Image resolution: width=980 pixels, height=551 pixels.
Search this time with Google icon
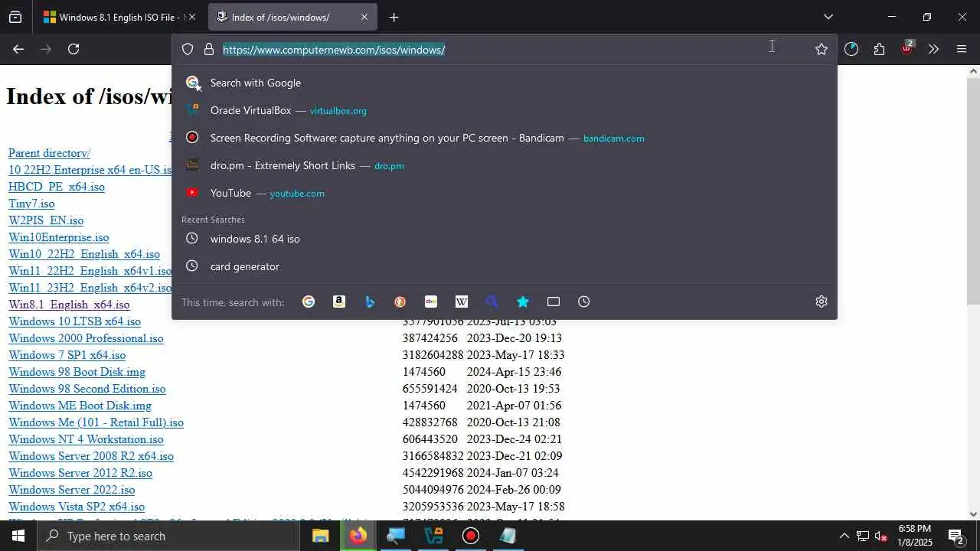[309, 302]
